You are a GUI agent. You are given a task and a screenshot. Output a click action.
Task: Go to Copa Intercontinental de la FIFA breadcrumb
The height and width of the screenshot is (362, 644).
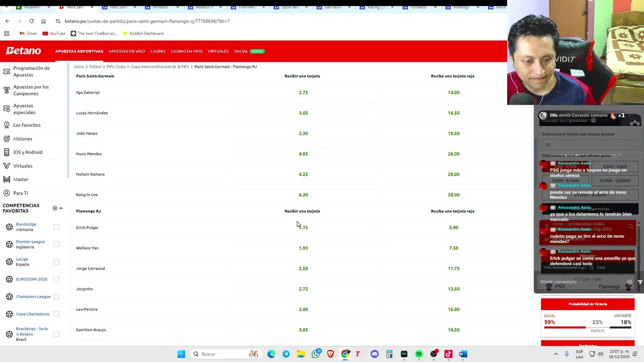pos(160,66)
